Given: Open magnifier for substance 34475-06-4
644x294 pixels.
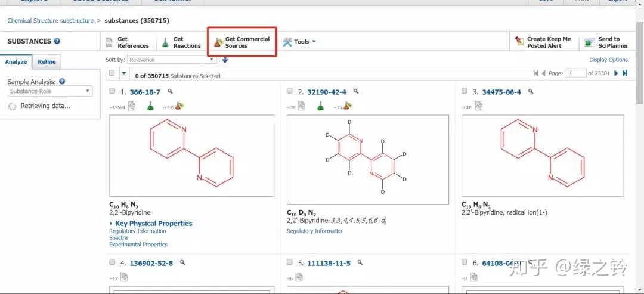Looking at the screenshot, I should 531,92.
